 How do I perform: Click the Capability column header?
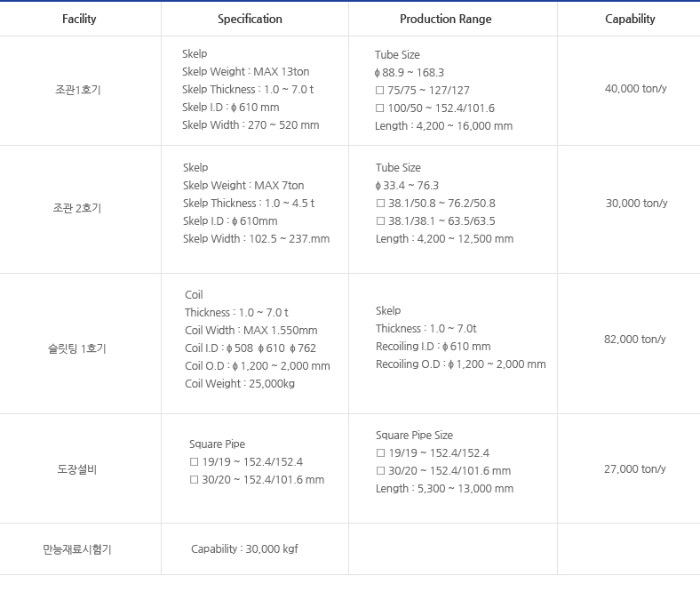coord(630,19)
